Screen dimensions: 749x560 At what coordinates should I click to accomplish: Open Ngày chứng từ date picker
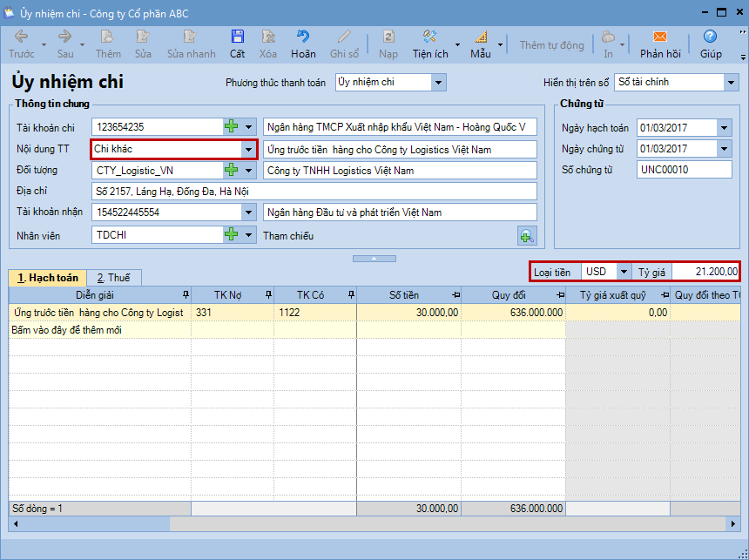724,149
